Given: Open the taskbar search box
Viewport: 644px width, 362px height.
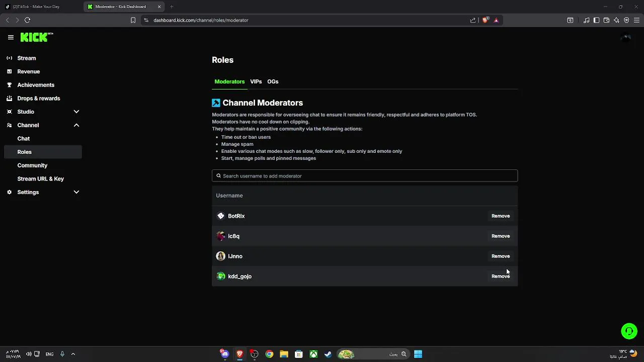Looking at the screenshot, I should pos(372,354).
